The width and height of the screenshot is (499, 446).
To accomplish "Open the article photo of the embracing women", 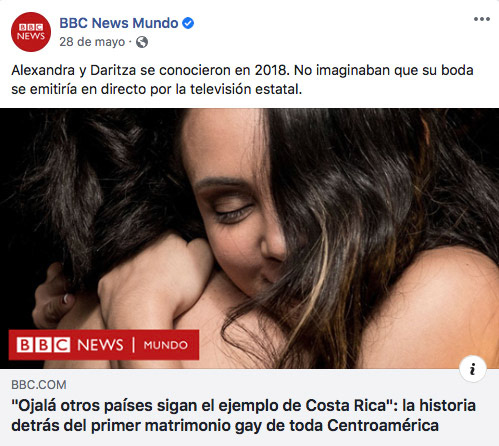I will [249, 238].
